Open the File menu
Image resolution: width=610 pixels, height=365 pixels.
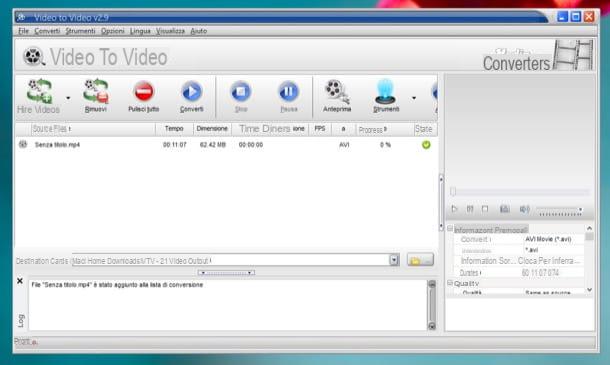pyautogui.click(x=23, y=31)
